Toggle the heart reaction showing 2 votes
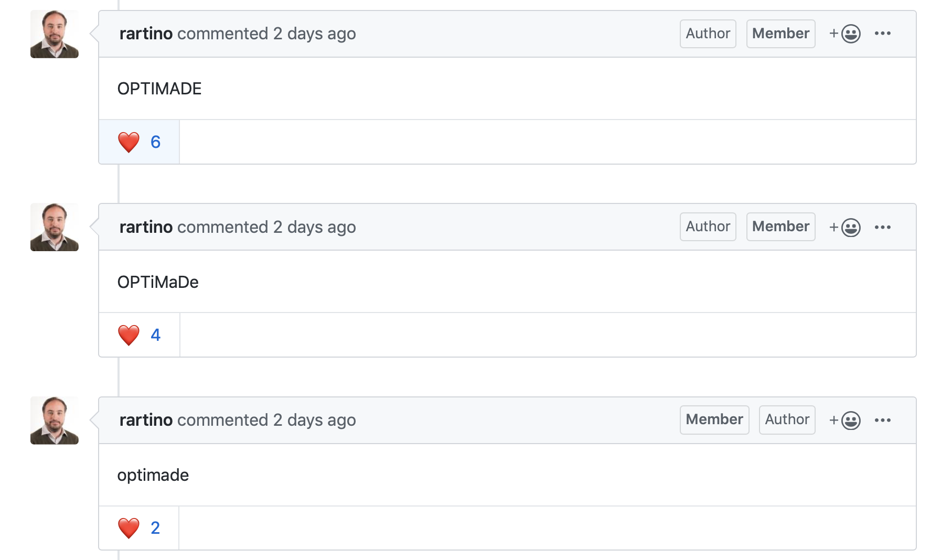This screenshot has height=560, width=941. click(138, 528)
